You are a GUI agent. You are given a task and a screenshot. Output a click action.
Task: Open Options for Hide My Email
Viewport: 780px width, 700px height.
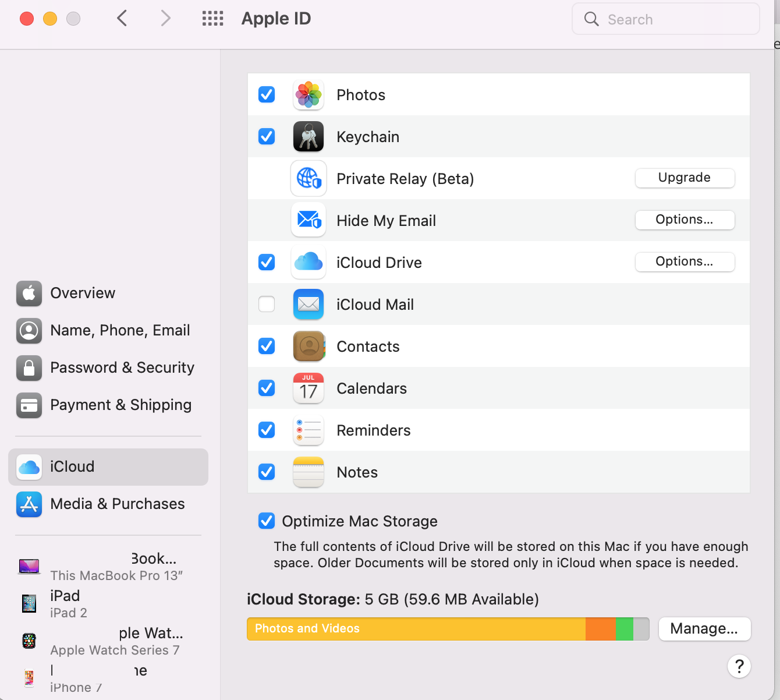685,220
